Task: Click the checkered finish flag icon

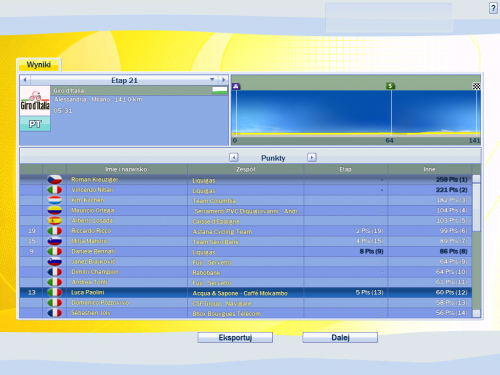Action: [476, 86]
